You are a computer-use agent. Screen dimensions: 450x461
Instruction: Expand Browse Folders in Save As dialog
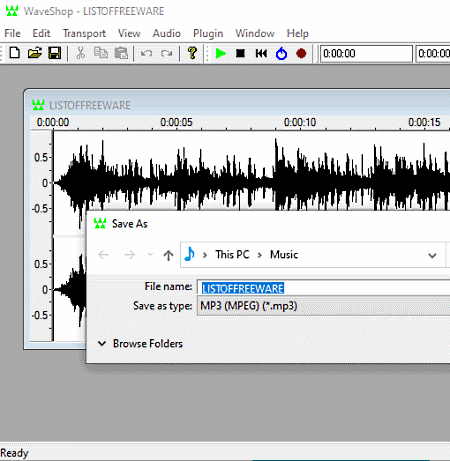(140, 343)
